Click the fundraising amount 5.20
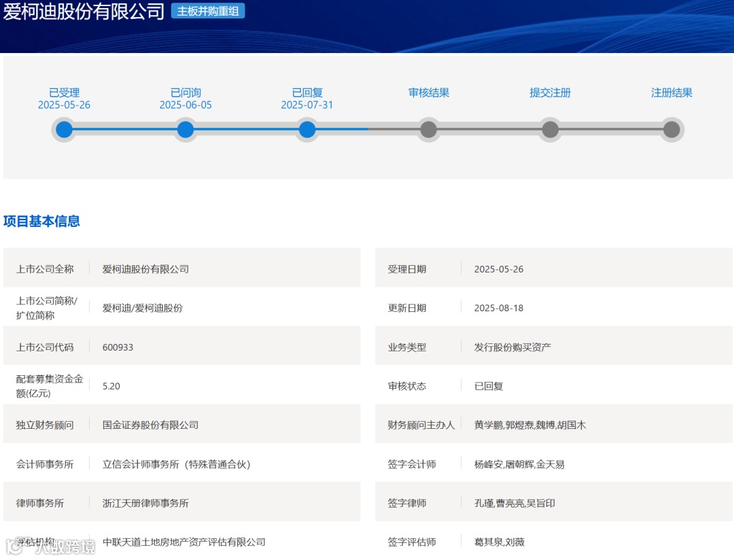This screenshot has height=560, width=734. (111, 386)
